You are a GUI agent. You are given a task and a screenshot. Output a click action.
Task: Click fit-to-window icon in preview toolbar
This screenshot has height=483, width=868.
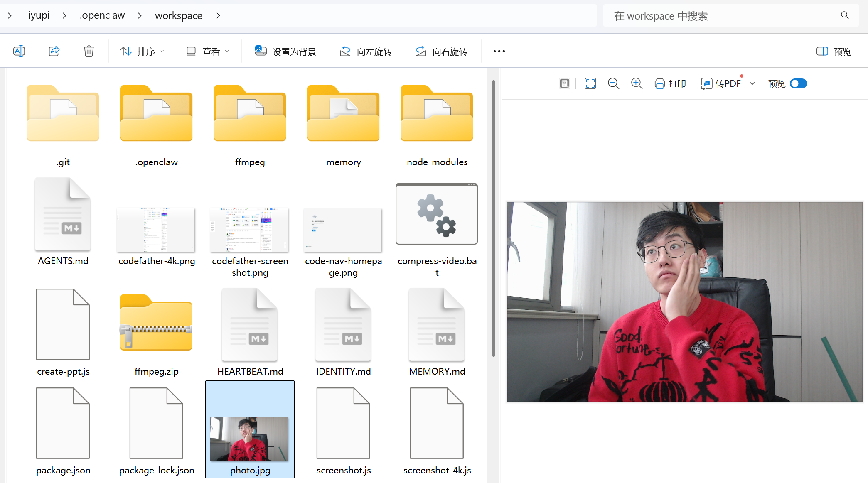point(590,83)
